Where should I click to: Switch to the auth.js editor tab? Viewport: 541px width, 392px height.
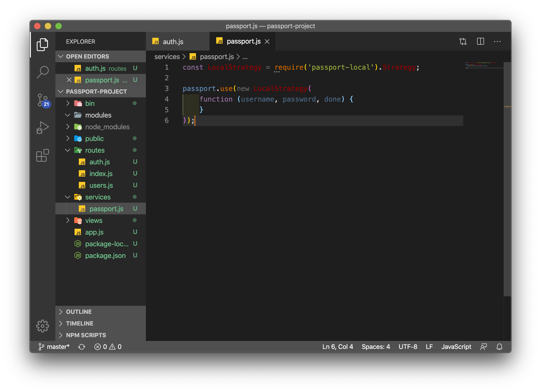pyautogui.click(x=173, y=42)
